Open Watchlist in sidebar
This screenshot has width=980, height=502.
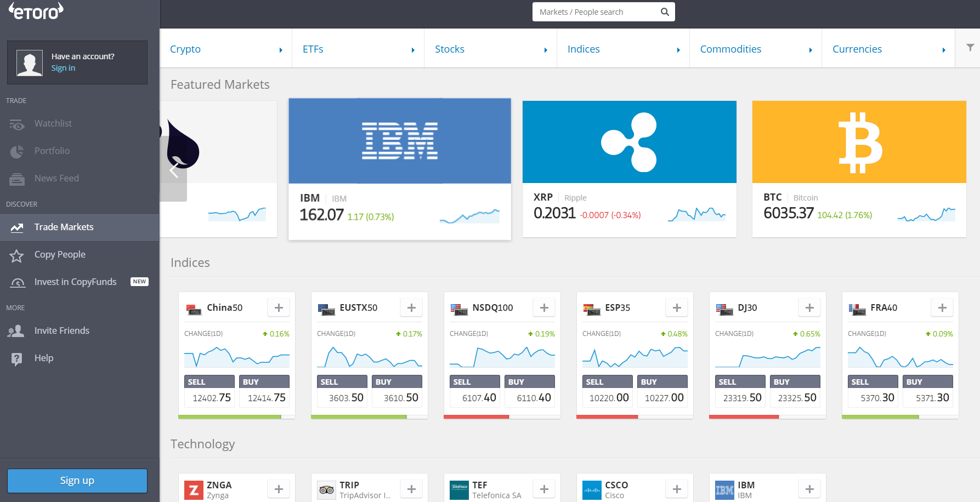click(80, 123)
